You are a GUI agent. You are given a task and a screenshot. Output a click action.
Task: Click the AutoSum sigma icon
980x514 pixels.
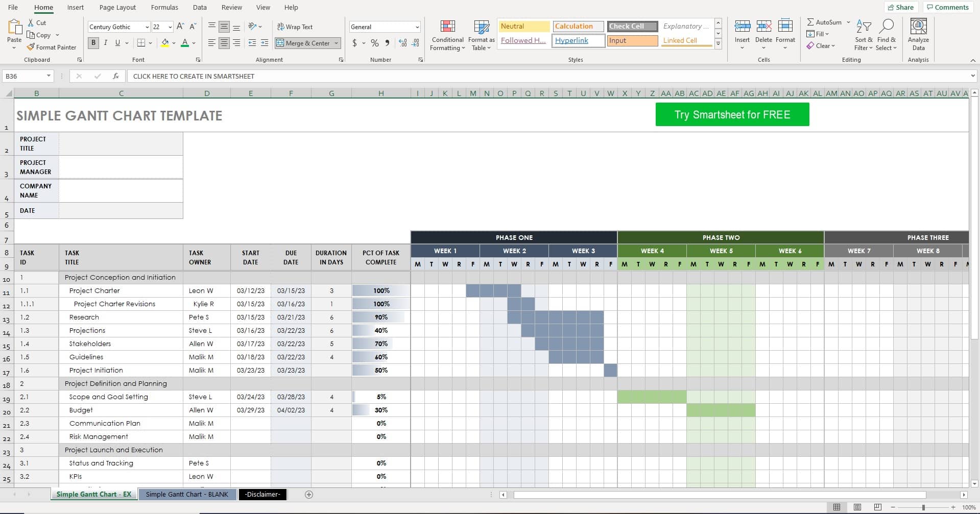click(x=810, y=22)
